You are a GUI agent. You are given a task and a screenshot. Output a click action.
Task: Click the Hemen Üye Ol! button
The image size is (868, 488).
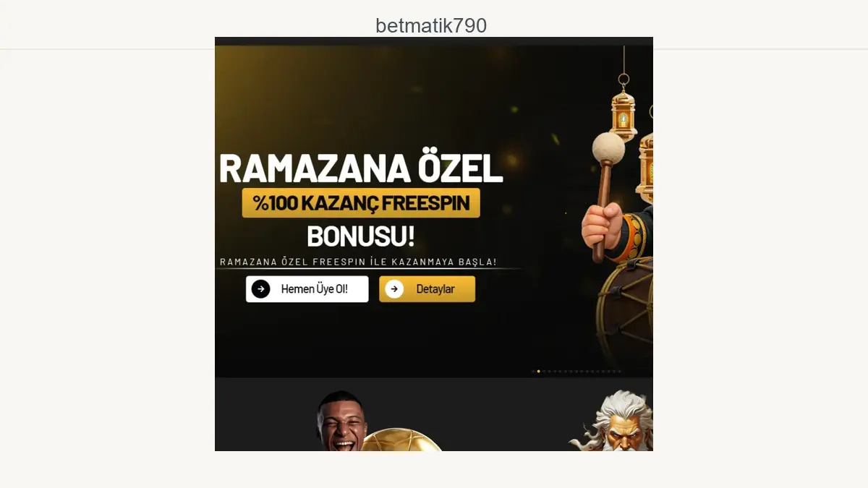[307, 289]
